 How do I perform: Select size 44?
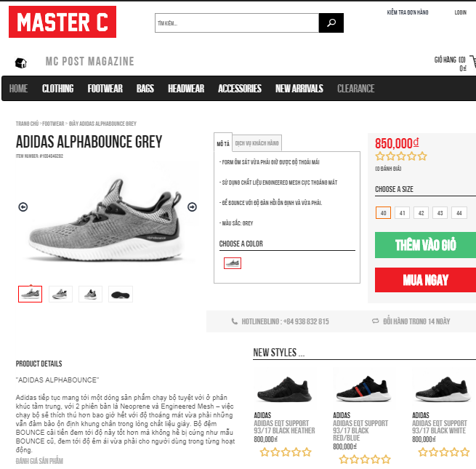459,213
